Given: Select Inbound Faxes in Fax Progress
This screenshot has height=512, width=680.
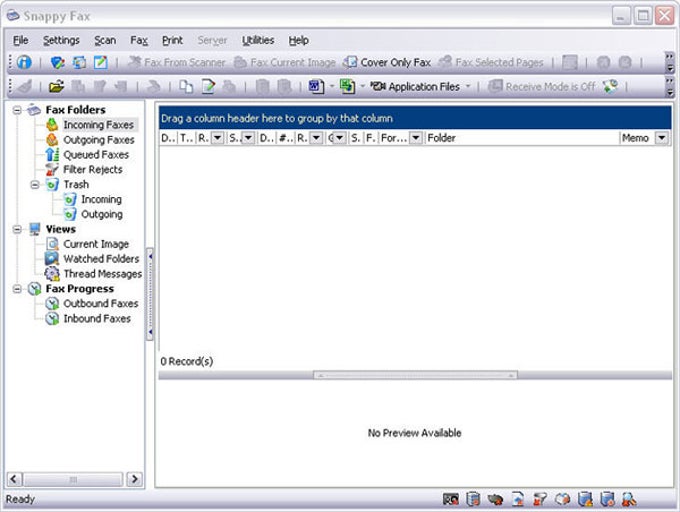Looking at the screenshot, I should (x=97, y=319).
